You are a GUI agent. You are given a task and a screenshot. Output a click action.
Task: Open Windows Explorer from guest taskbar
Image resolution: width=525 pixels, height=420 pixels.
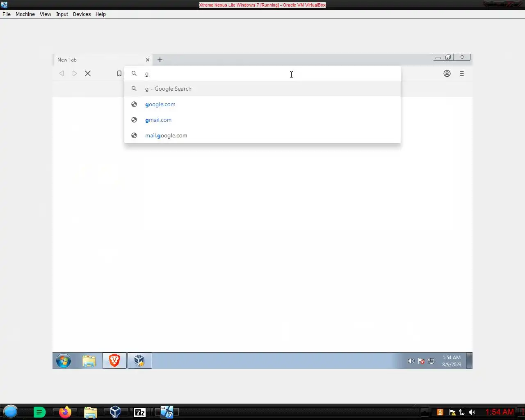click(x=89, y=361)
